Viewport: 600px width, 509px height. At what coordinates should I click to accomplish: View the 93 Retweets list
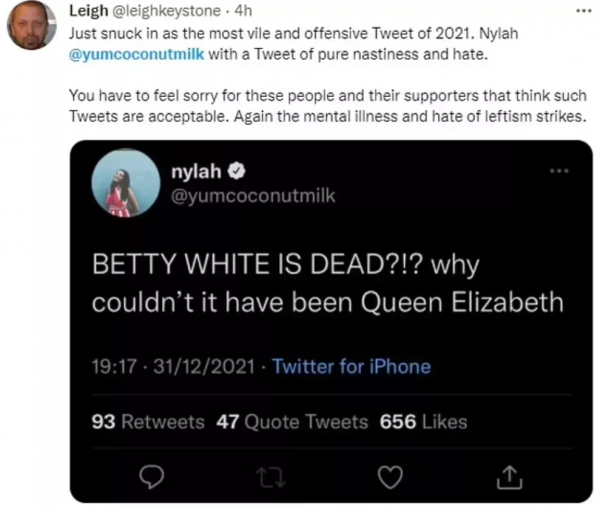pyautogui.click(x=148, y=421)
